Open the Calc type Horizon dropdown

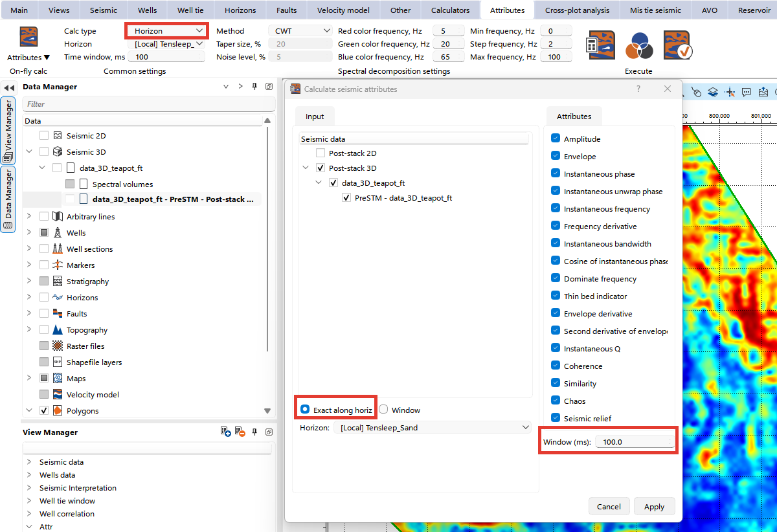point(167,31)
